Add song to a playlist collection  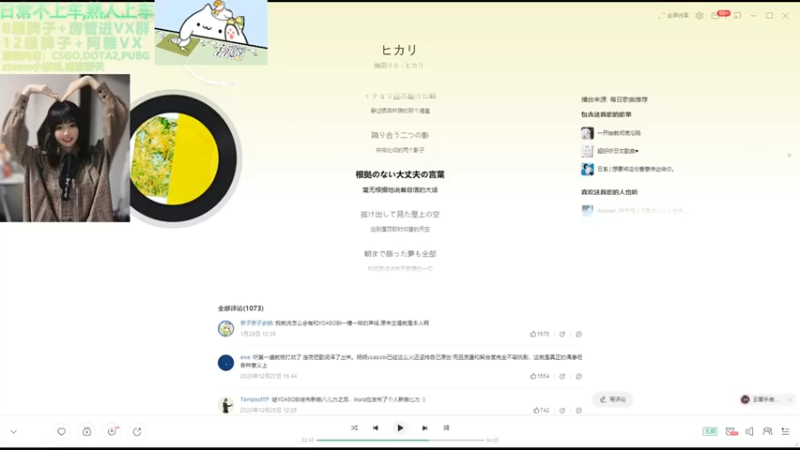[87, 432]
